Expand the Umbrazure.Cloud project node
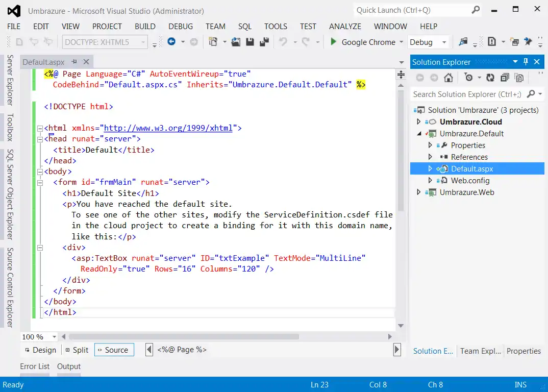Image resolution: width=548 pixels, height=392 pixels. click(x=419, y=121)
